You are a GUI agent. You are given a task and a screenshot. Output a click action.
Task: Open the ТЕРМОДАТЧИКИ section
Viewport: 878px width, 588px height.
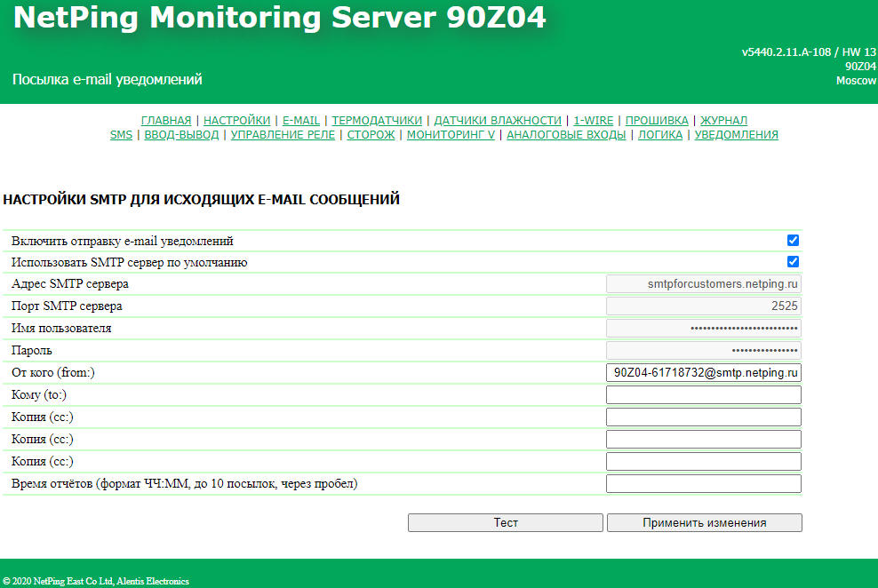(x=377, y=121)
